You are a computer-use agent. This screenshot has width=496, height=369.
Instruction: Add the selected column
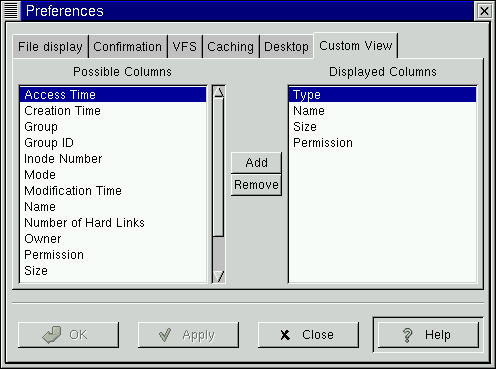pos(256,163)
